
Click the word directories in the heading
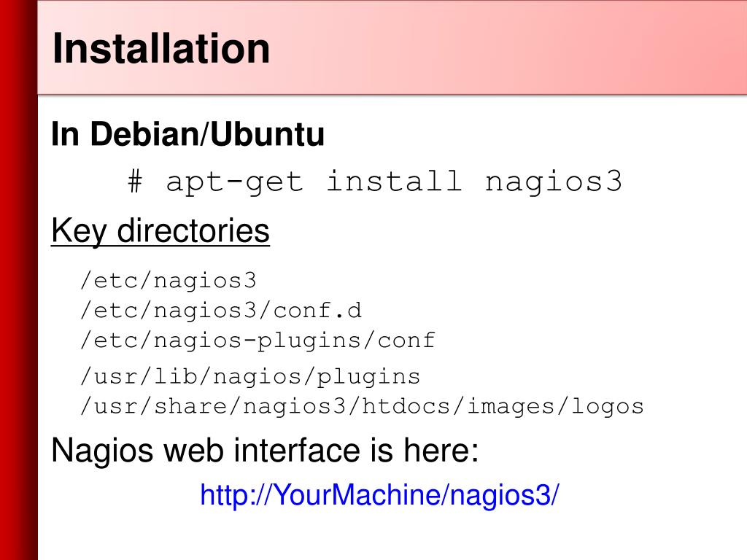tap(193, 231)
